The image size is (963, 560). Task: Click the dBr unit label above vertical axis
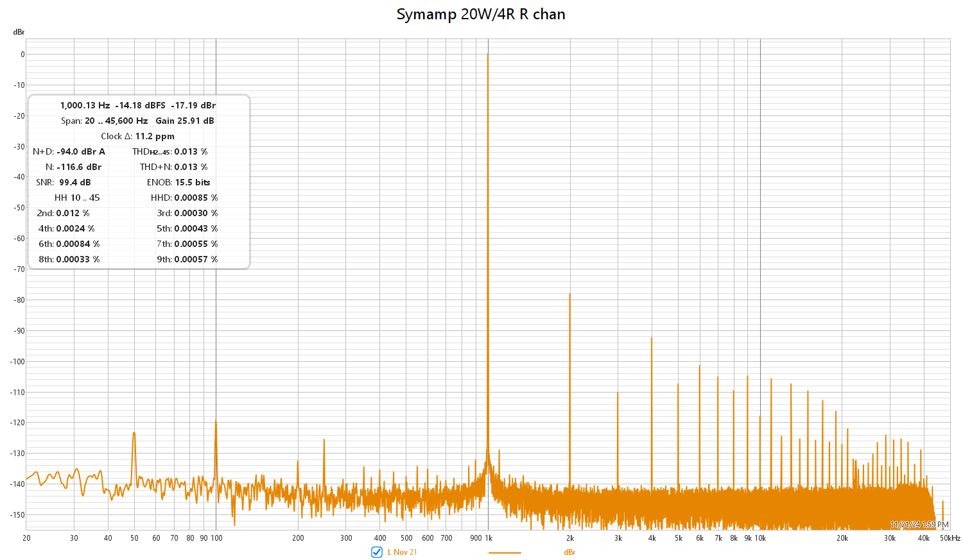(x=19, y=32)
